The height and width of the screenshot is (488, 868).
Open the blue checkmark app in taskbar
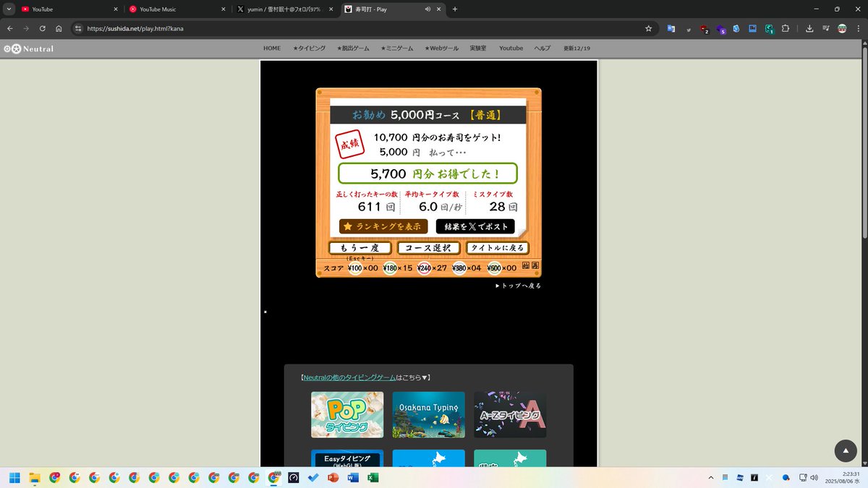click(313, 477)
